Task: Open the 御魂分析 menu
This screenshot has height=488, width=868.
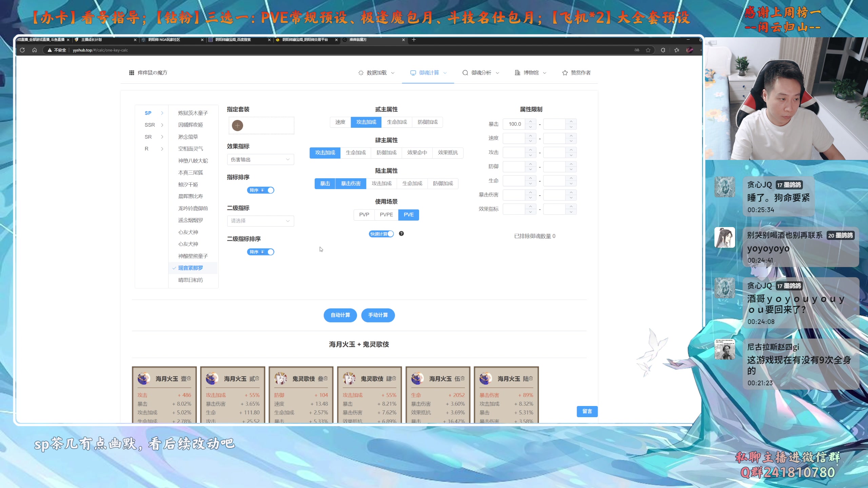Action: click(x=481, y=73)
